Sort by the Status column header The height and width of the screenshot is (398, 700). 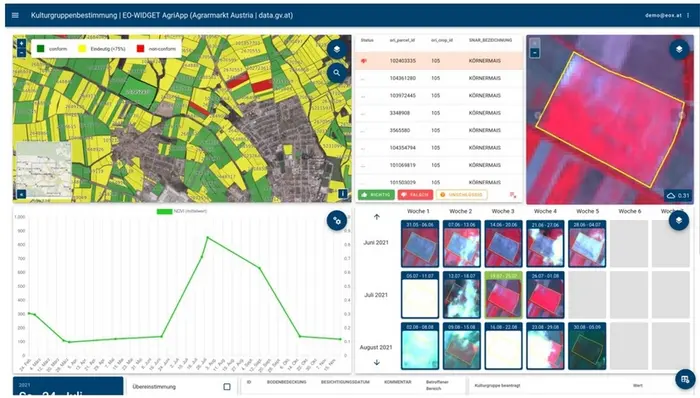coord(367,40)
